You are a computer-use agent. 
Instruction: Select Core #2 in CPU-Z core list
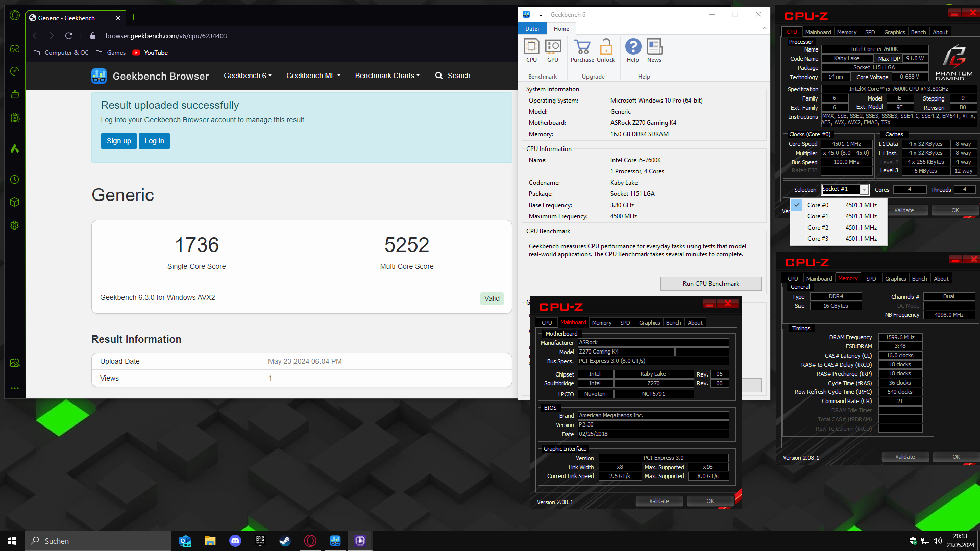tap(838, 227)
